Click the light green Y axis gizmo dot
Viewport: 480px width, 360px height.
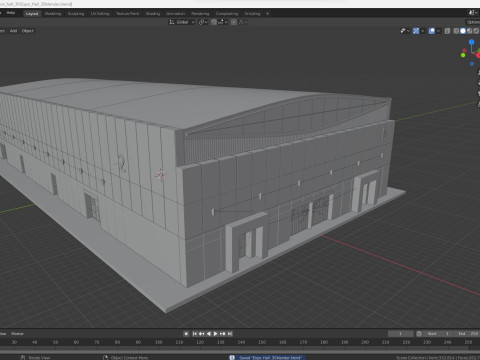(x=463, y=55)
